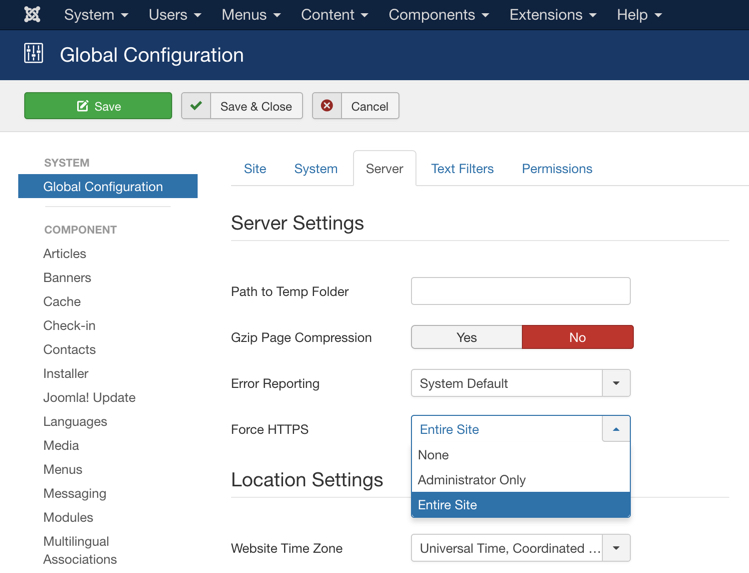749x573 pixels.
Task: Open Cache component settings
Action: (x=62, y=301)
